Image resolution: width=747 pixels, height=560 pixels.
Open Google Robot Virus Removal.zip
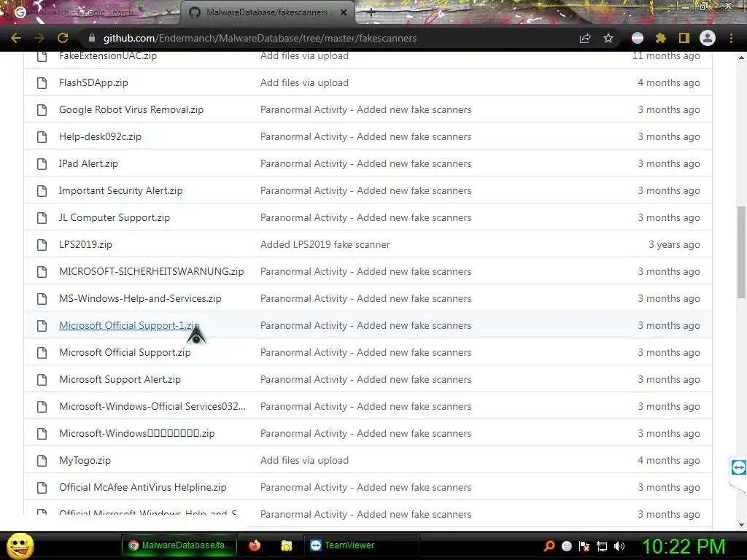coord(131,109)
